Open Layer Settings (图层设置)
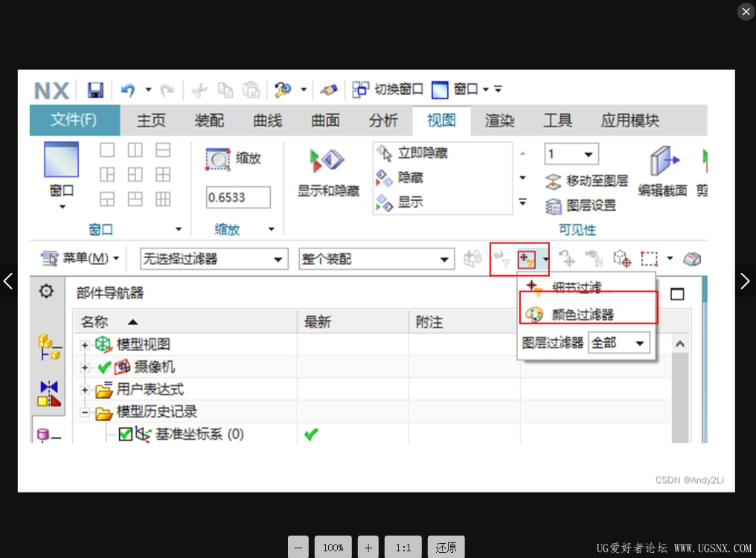Viewport: 756px width, 558px height. click(x=580, y=206)
